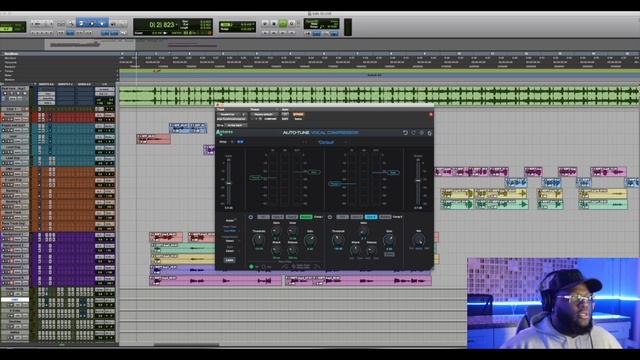640x360 pixels.
Task: Click the Comp 1 Release knob
Action: (292, 250)
